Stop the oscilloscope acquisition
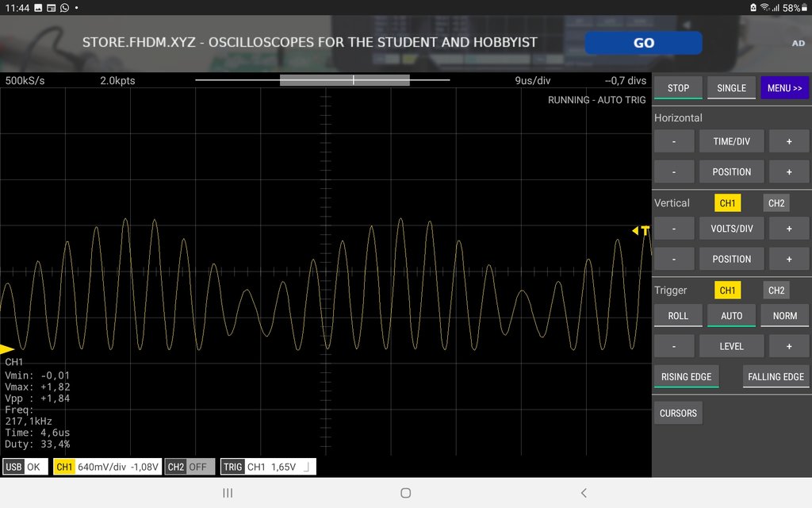 [x=678, y=87]
